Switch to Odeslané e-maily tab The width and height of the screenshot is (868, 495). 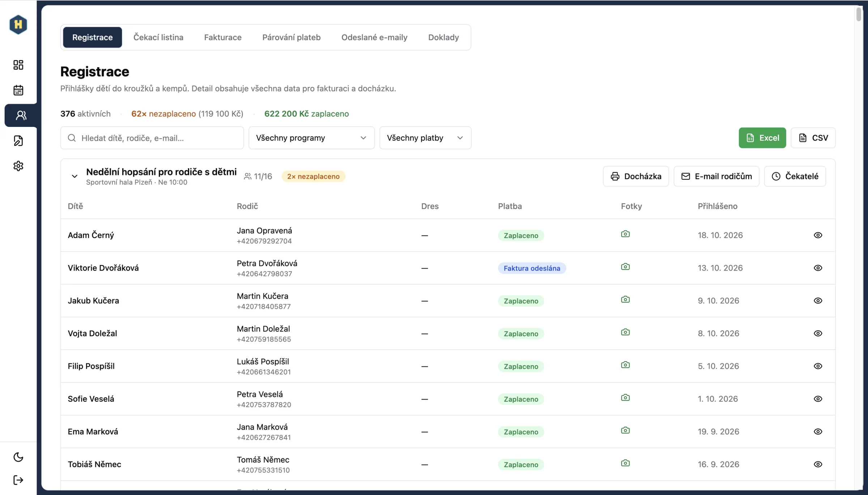click(x=374, y=37)
